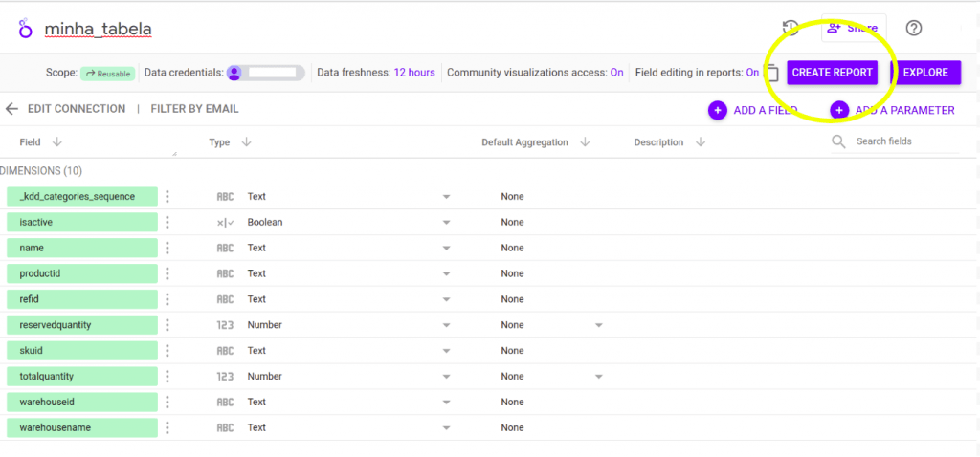
Task: Toggle Field editing in reports On
Action: [752, 73]
